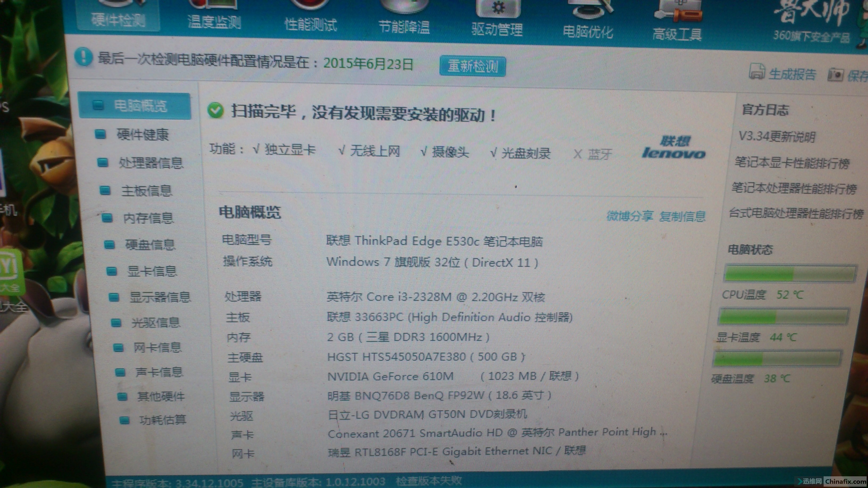Click the blue square icon beside 显示器信息
868x488 pixels.
114,297
